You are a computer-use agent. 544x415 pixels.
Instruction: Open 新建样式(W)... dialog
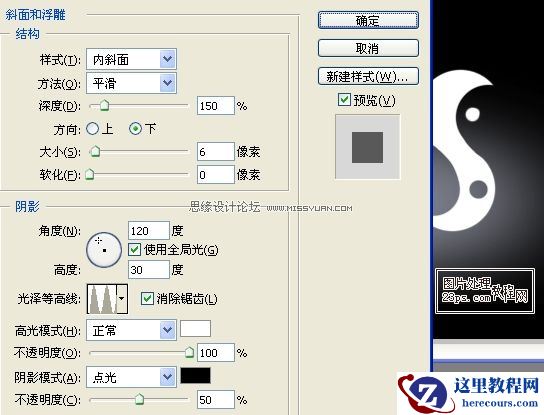coord(368,76)
